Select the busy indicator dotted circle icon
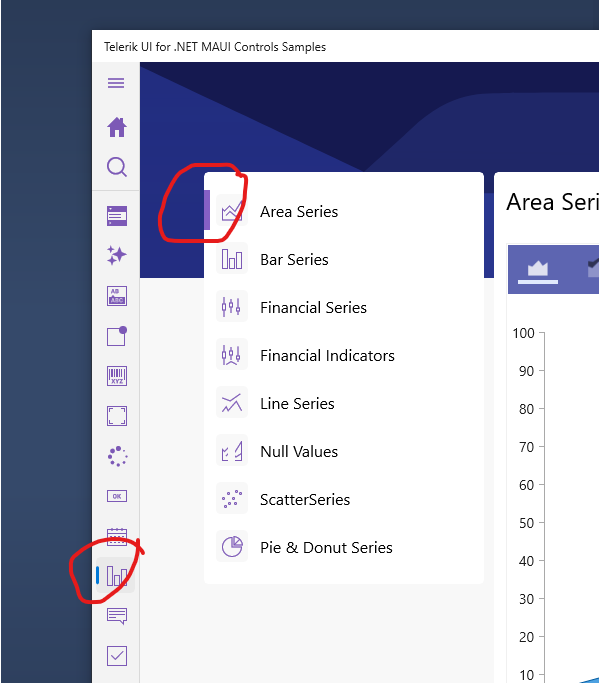The image size is (599, 683). pyautogui.click(x=117, y=456)
